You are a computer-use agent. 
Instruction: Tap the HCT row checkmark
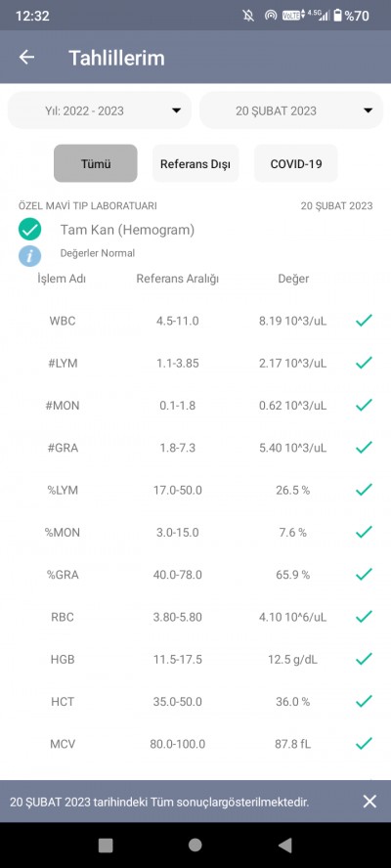point(364,702)
